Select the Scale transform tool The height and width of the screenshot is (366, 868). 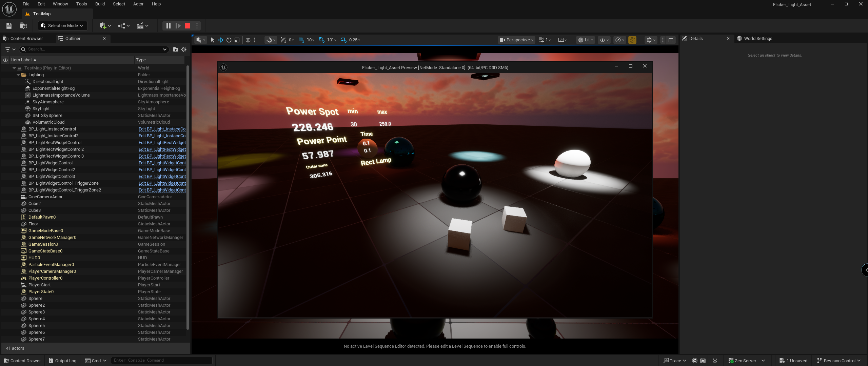click(x=237, y=40)
